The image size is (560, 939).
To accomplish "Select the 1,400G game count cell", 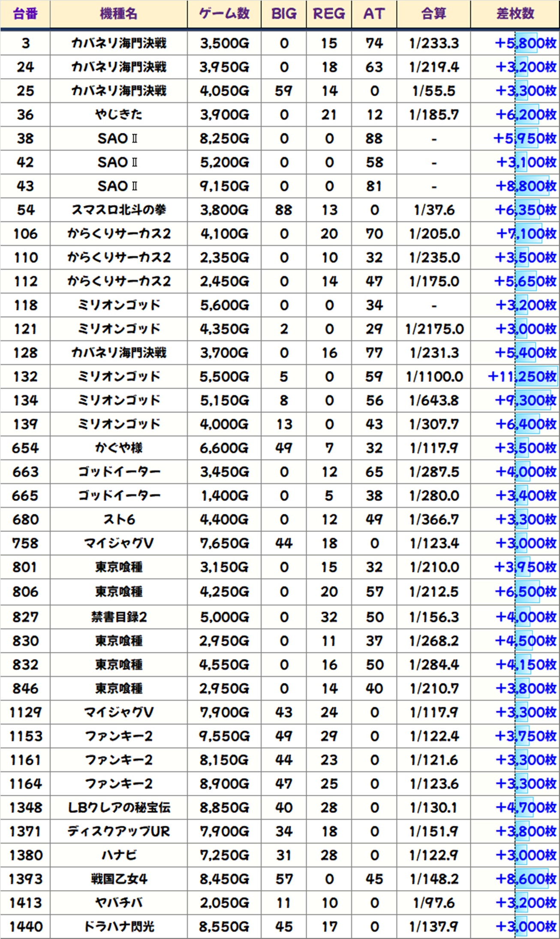I will (x=224, y=495).
